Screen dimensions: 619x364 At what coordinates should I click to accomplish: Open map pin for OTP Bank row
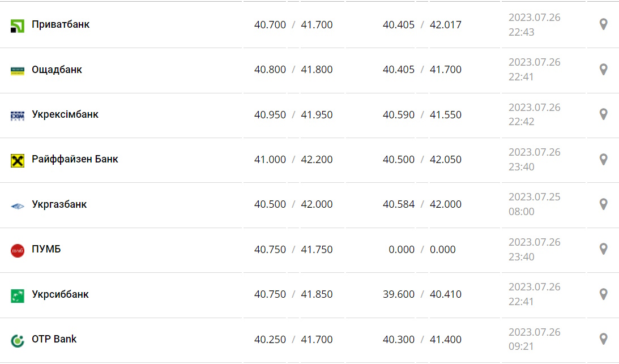(x=603, y=339)
